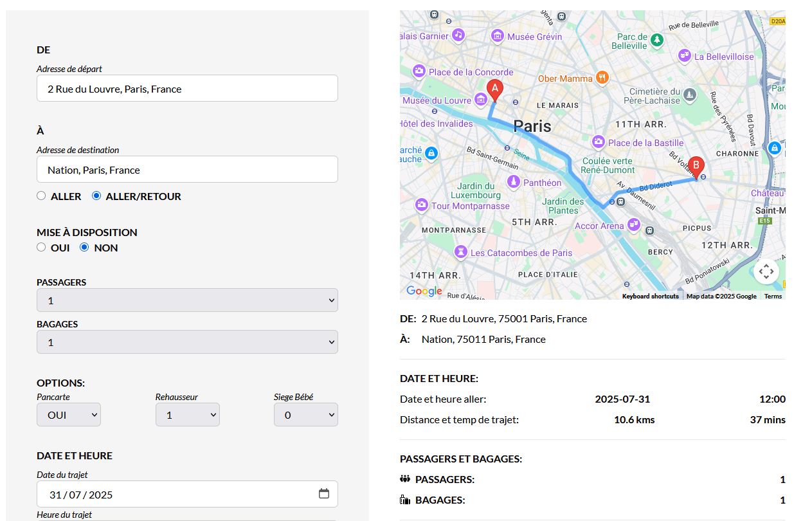Expand the Pancarte option dropdown
The height and width of the screenshot is (521, 812).
click(x=69, y=415)
